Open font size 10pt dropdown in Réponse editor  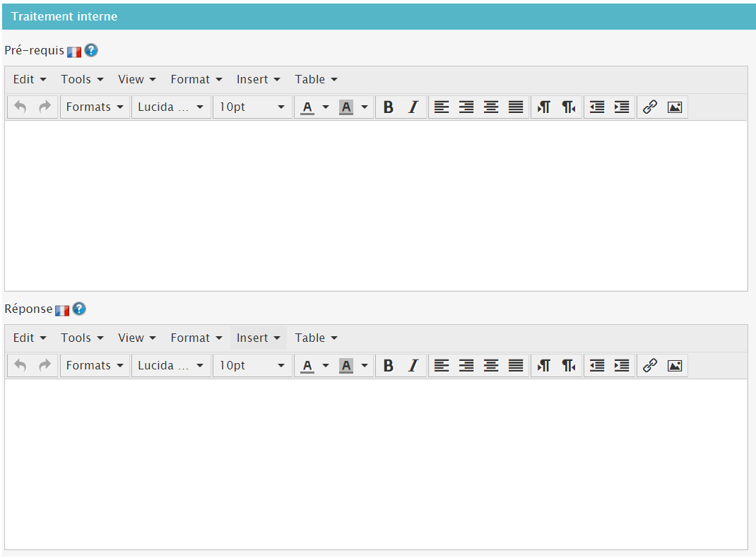click(x=252, y=366)
